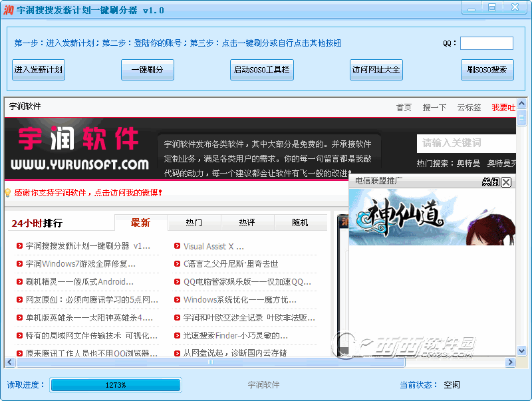Click hot search keyword 奥特曼

coord(468,164)
